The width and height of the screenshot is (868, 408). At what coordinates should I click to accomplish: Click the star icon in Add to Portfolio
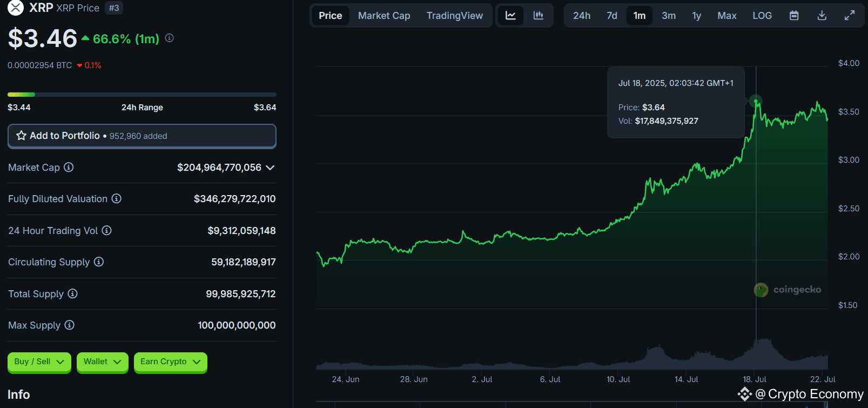(21, 136)
